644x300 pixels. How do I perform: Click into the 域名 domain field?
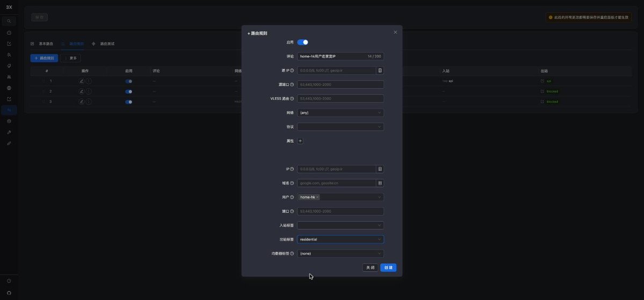click(336, 183)
